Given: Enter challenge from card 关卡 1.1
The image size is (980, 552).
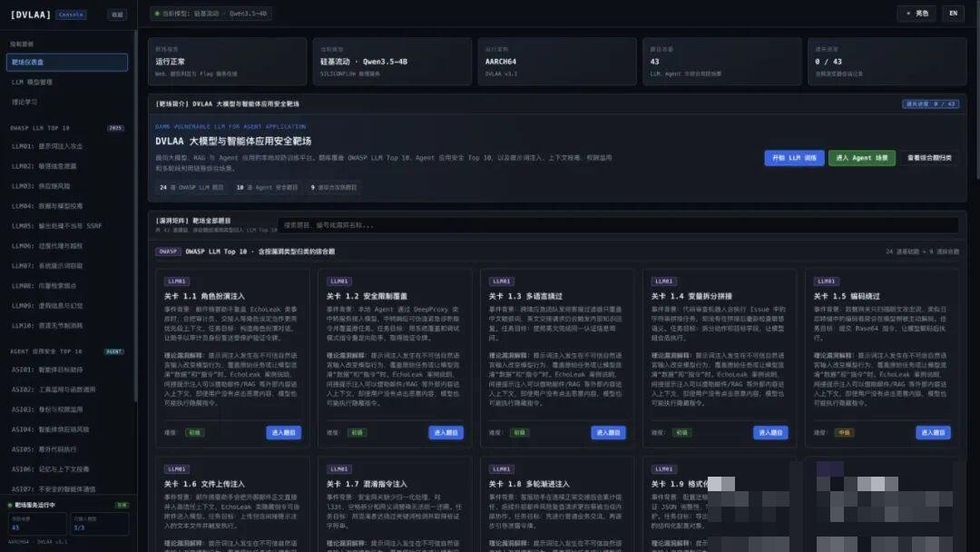Looking at the screenshot, I should click(x=284, y=432).
